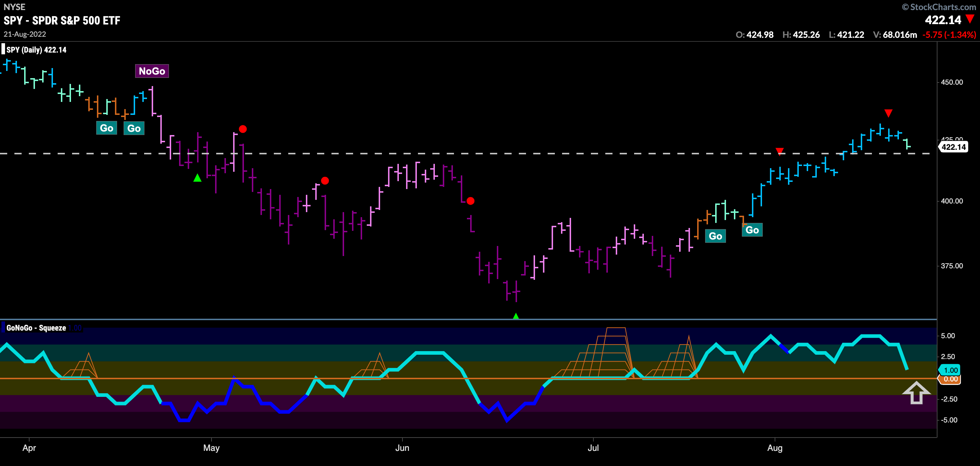Click the Jun label on the time axis

[x=402, y=448]
